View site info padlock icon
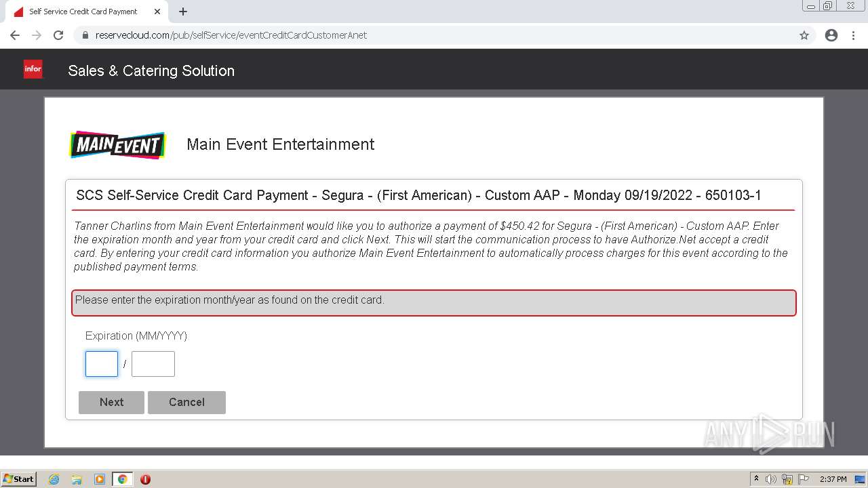This screenshot has width=868, height=488. (x=85, y=35)
